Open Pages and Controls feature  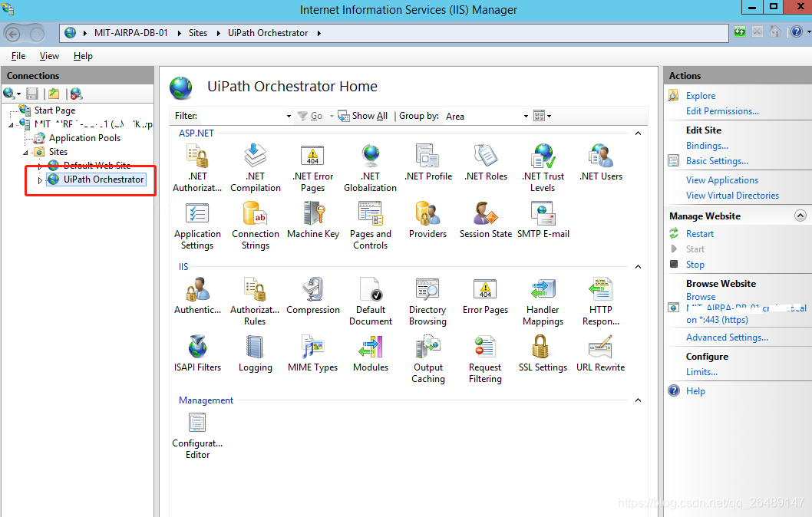(370, 226)
